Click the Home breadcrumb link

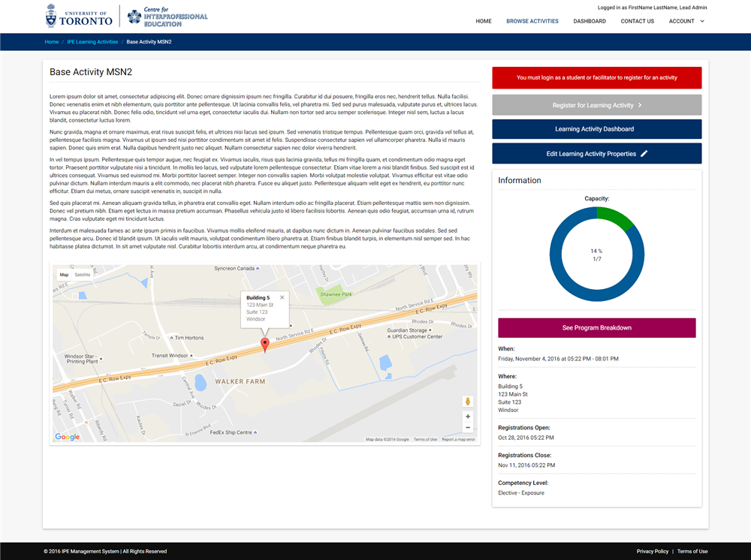(x=52, y=41)
